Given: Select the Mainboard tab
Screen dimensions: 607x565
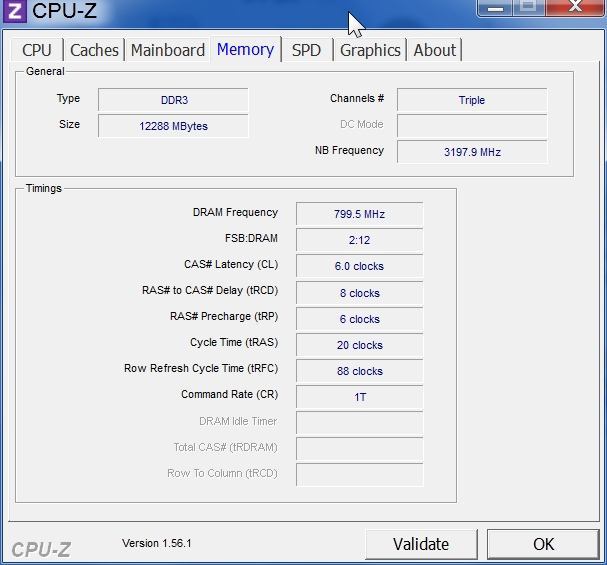Looking at the screenshot, I should (x=168, y=50).
